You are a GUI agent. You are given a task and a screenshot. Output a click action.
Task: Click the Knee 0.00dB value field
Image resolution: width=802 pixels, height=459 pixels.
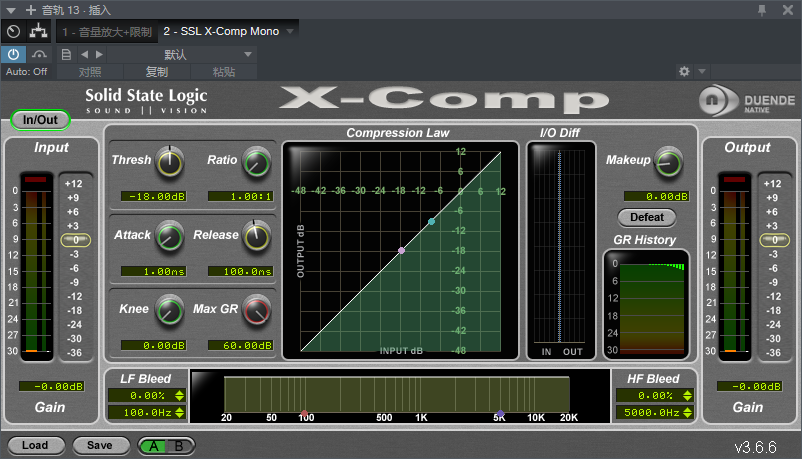pyautogui.click(x=153, y=345)
